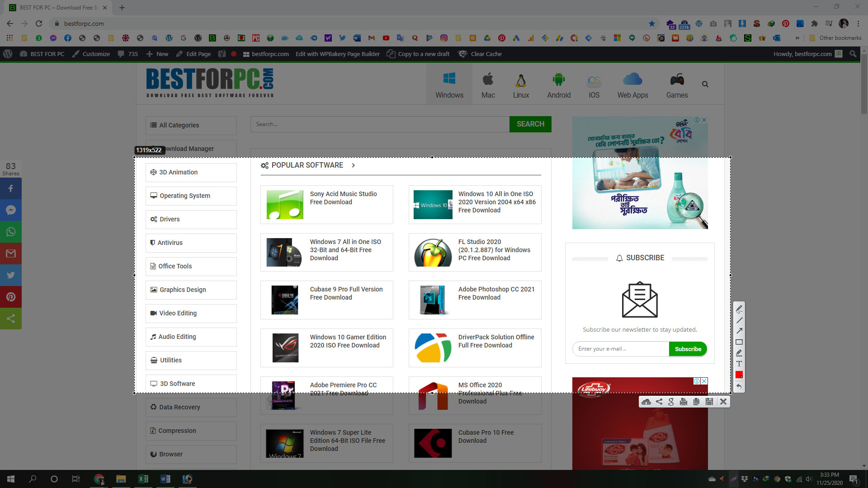The height and width of the screenshot is (488, 868).
Task: Open the red color picker swatch
Action: point(739,375)
